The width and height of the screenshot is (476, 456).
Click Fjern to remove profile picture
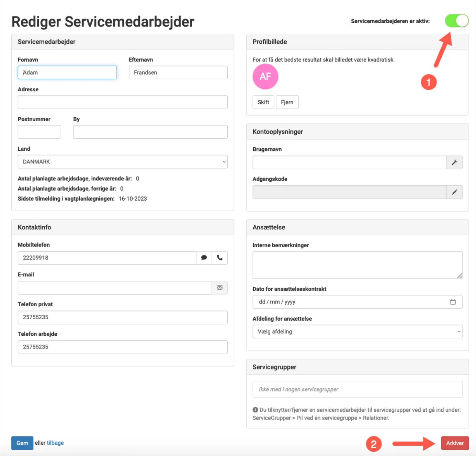[x=287, y=102]
